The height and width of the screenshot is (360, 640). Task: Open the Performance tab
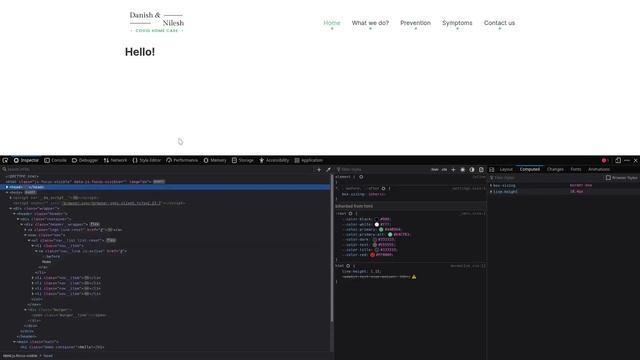[182, 160]
